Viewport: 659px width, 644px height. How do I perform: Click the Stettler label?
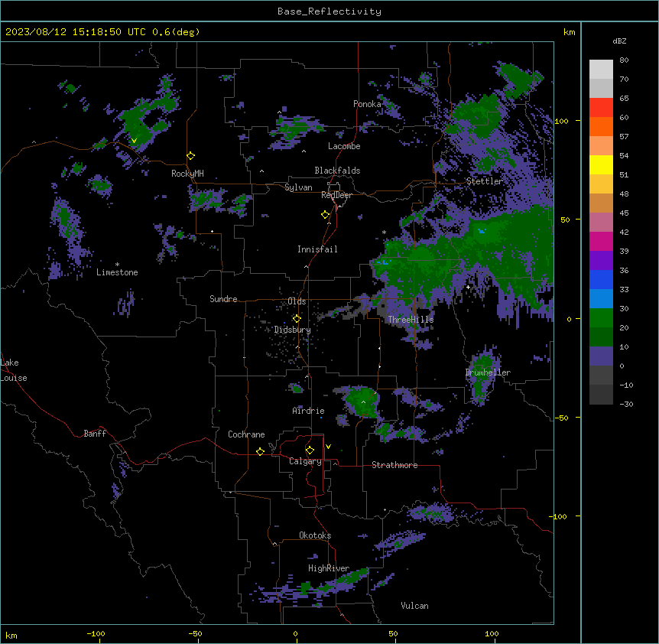(485, 181)
